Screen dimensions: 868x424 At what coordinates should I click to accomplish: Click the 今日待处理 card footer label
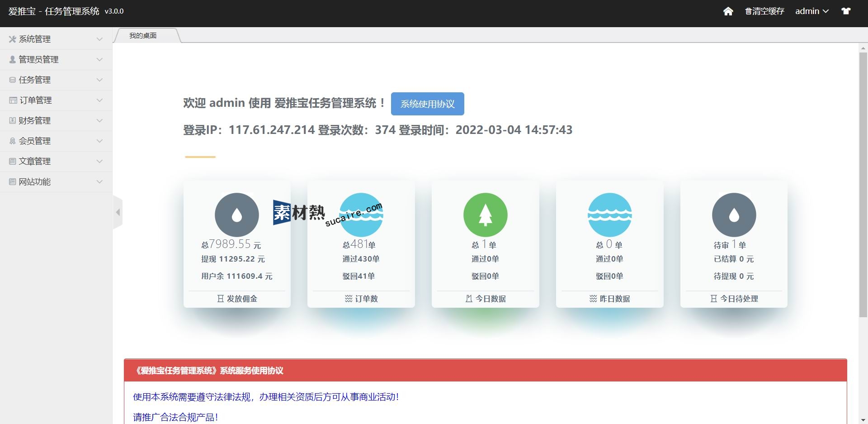tap(739, 299)
